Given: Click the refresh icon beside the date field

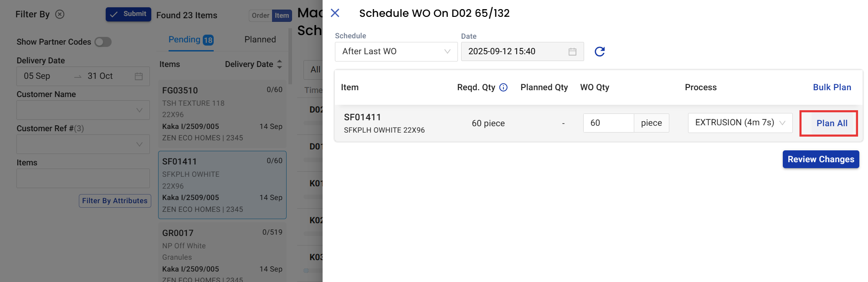Looking at the screenshot, I should click(x=600, y=51).
